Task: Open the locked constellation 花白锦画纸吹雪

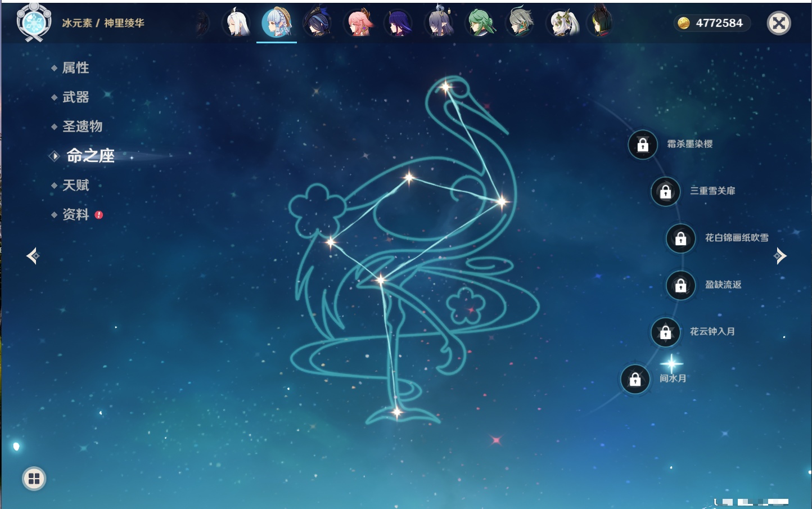Action: coord(680,238)
